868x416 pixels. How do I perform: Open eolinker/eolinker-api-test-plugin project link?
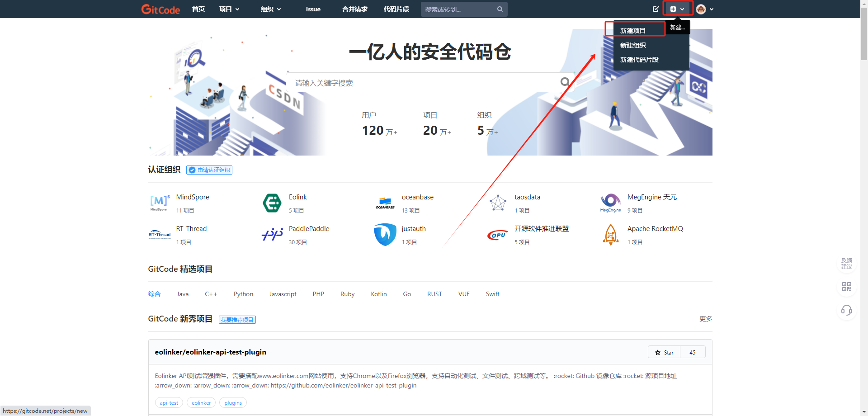pos(211,352)
